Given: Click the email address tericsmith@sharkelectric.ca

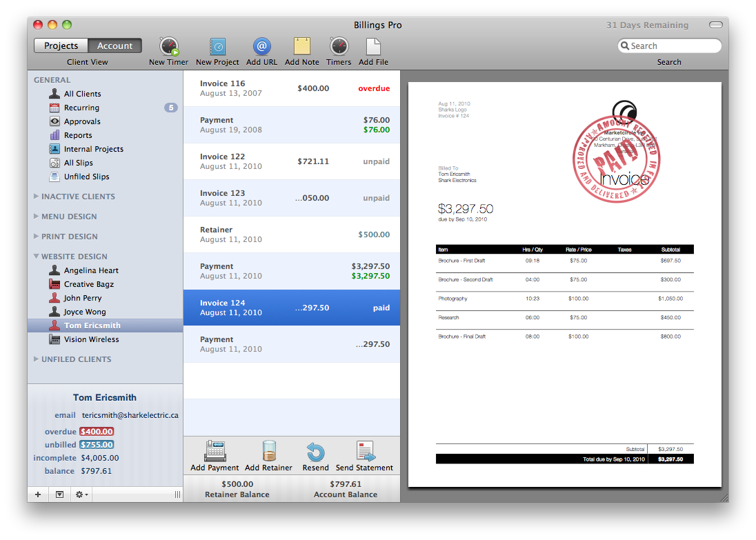Looking at the screenshot, I should pos(130,415).
